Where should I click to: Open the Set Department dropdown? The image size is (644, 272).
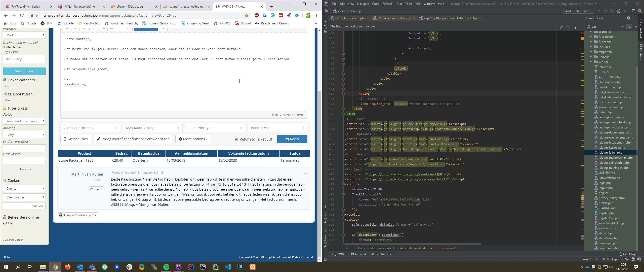(x=90, y=128)
